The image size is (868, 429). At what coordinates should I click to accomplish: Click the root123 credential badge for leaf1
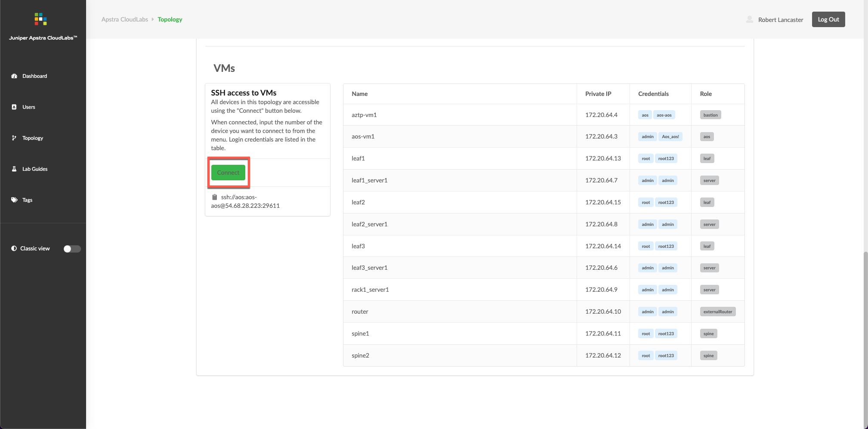[x=666, y=159]
